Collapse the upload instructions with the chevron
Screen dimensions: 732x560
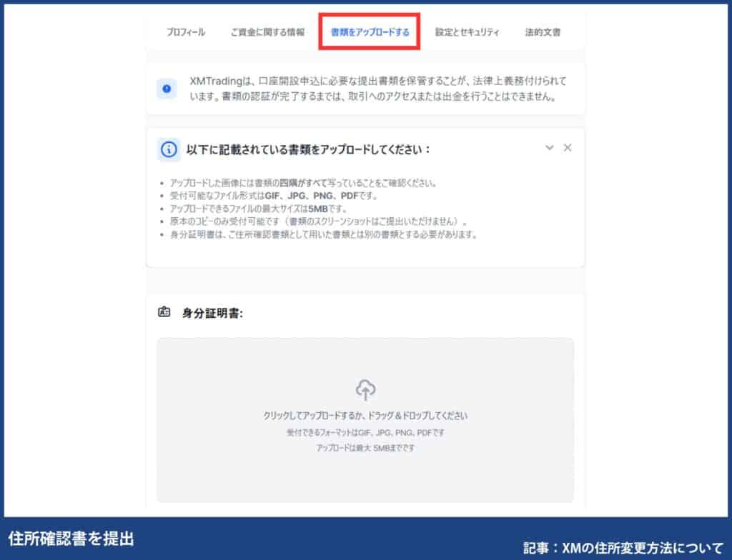[x=550, y=147]
